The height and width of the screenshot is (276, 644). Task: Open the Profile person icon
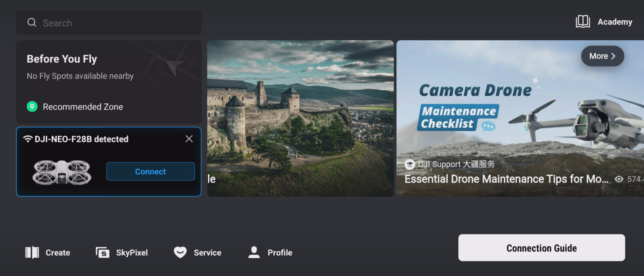[254, 252]
